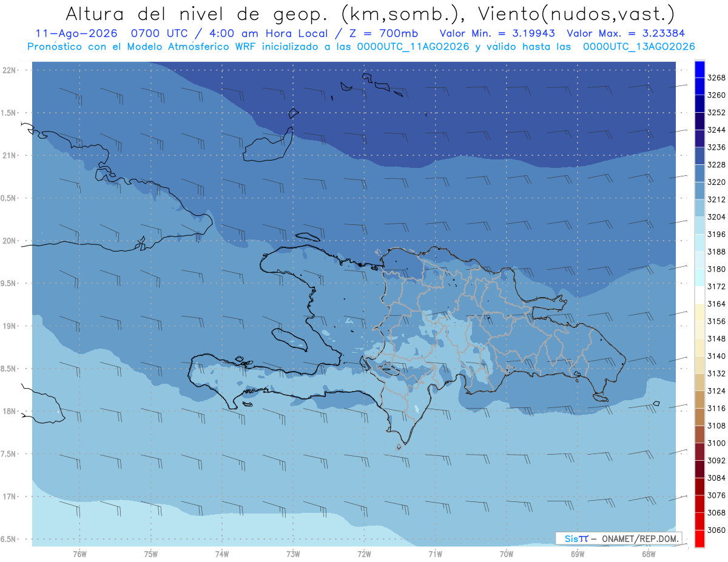728x562 pixels.
Task: Pick the colorbar swatch between 3156 and 3164
Action: [699, 312]
